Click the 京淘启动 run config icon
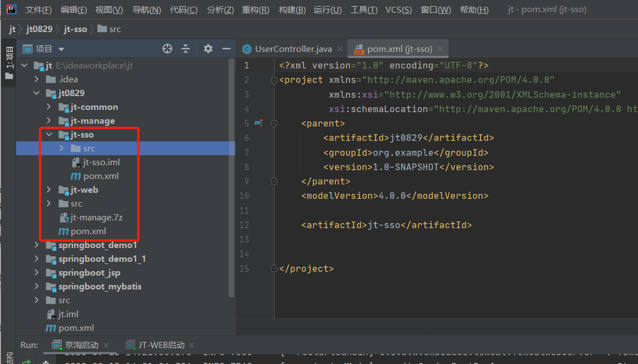Viewport: 638px width, 364px height. pyautogui.click(x=57, y=345)
